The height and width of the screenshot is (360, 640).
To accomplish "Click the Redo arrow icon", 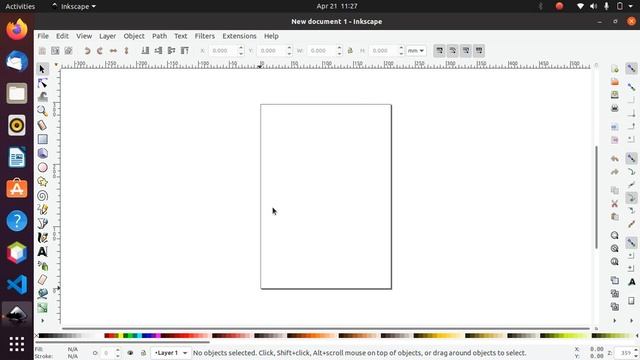I will coord(615,172).
